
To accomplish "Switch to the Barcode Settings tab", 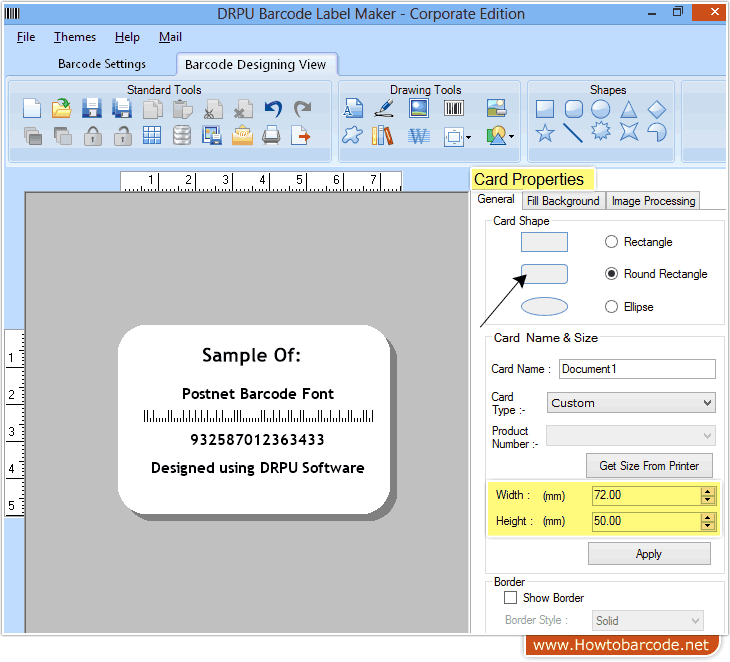I will (101, 64).
